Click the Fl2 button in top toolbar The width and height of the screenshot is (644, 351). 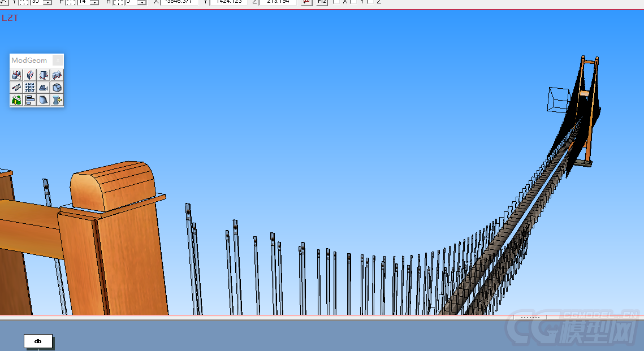coord(322,2)
